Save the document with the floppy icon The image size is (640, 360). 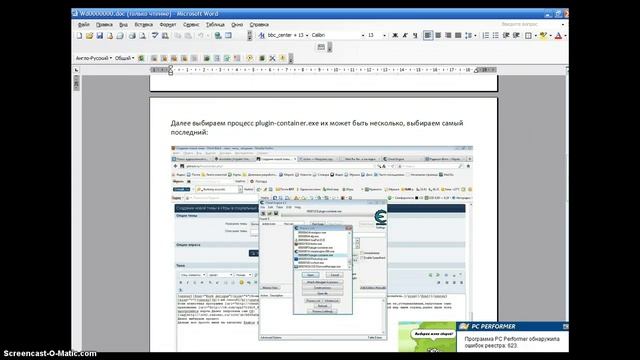tap(100, 36)
